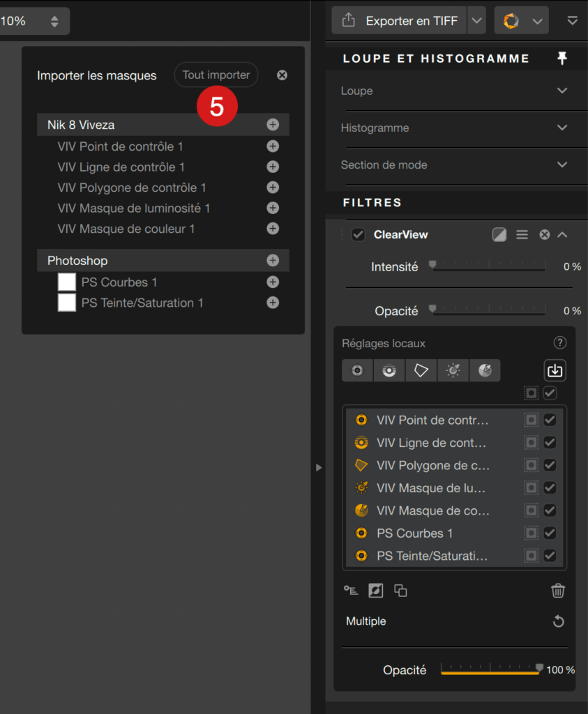The width and height of the screenshot is (588, 714).
Task: Open the ClearView filter options menu icon
Action: [x=522, y=234]
